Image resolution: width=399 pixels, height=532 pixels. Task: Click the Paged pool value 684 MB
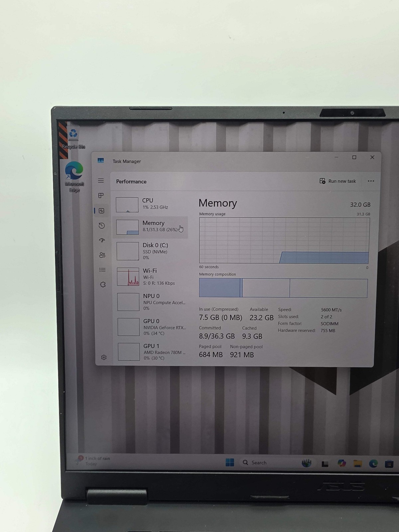211,355
